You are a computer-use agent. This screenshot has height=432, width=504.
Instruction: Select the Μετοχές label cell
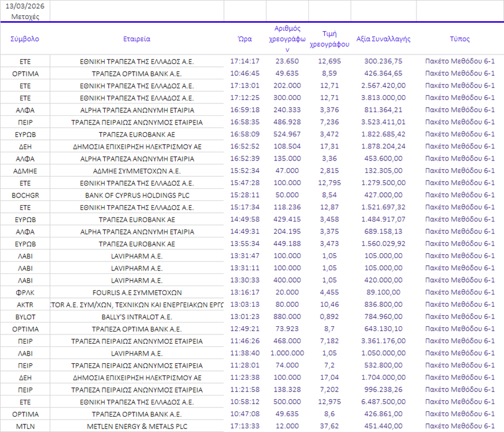25,16
